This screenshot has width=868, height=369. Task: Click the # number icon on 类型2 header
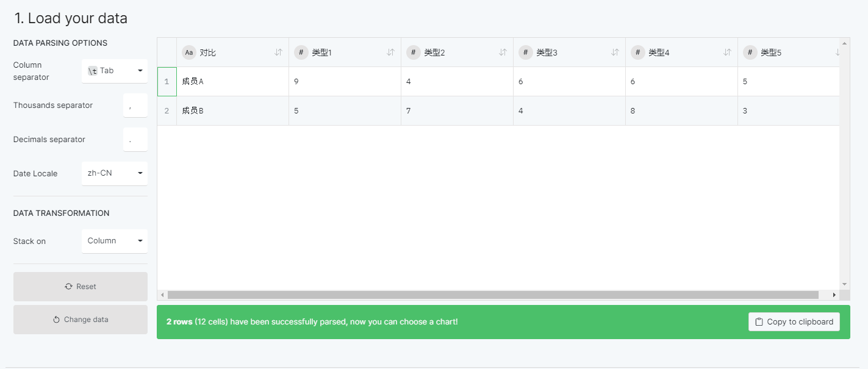(x=413, y=52)
